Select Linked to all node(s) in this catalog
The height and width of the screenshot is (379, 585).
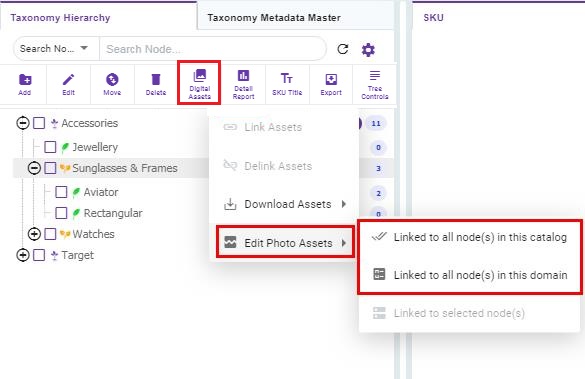[469, 237]
